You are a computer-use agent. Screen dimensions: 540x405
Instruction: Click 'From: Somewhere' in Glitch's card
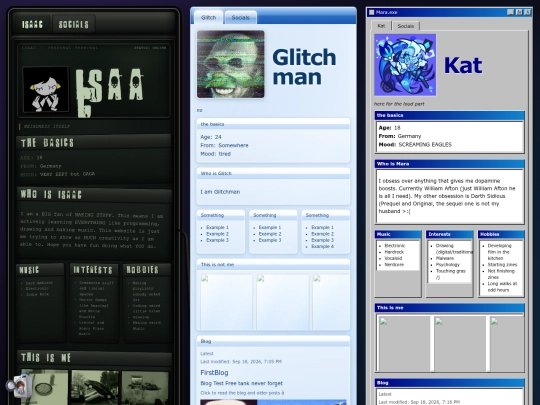(x=224, y=145)
